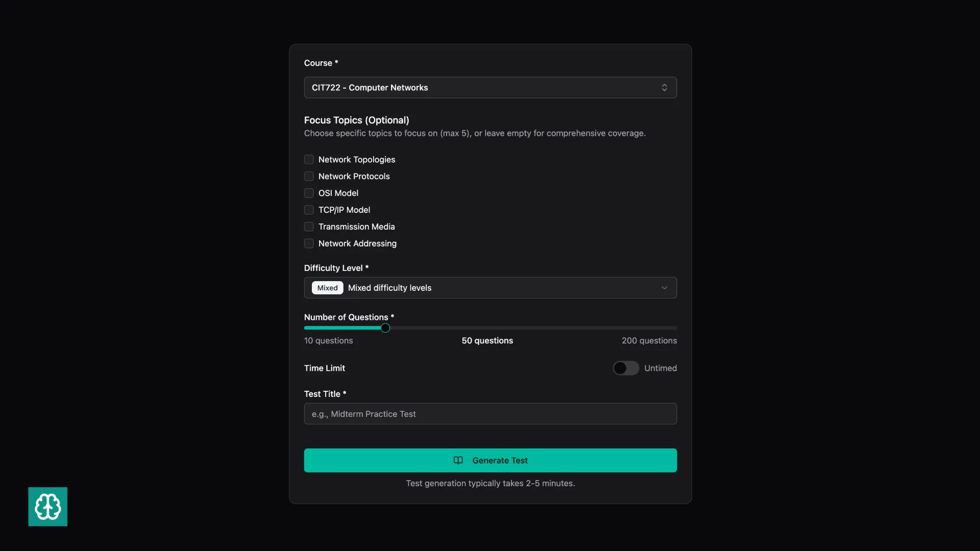Click the questions slider handle

[385, 328]
